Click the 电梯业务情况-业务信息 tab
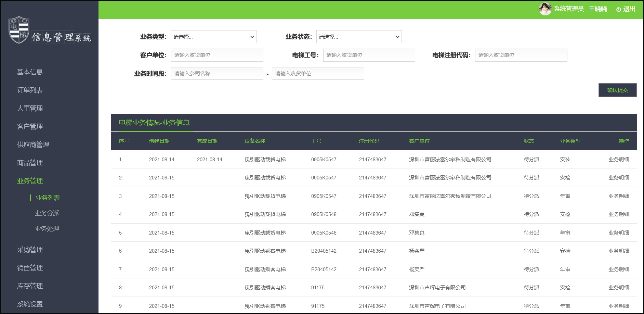The height and width of the screenshot is (314, 644). tap(154, 123)
